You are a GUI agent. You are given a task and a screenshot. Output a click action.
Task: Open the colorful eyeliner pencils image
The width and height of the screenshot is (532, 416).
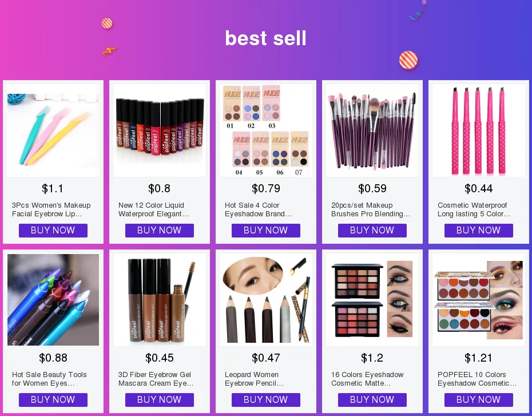pos(53,300)
